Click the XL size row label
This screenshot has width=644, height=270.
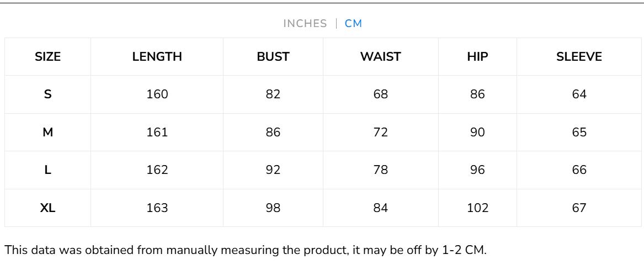[48, 208]
